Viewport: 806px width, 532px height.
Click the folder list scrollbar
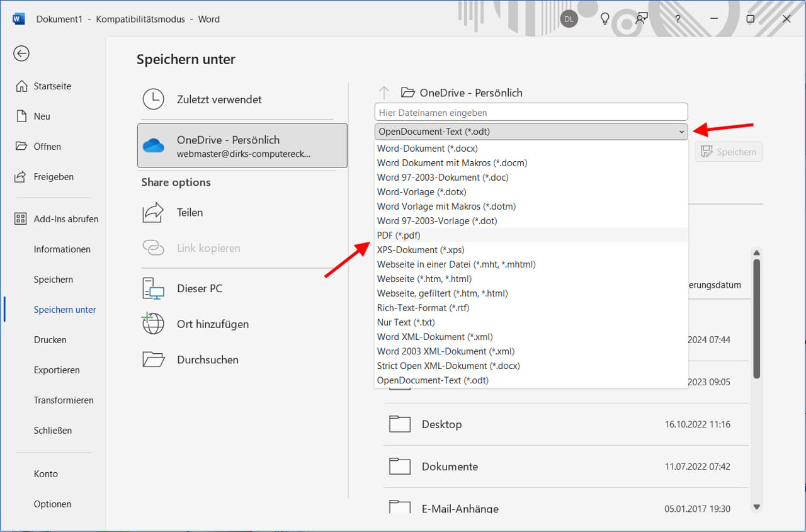(x=757, y=319)
